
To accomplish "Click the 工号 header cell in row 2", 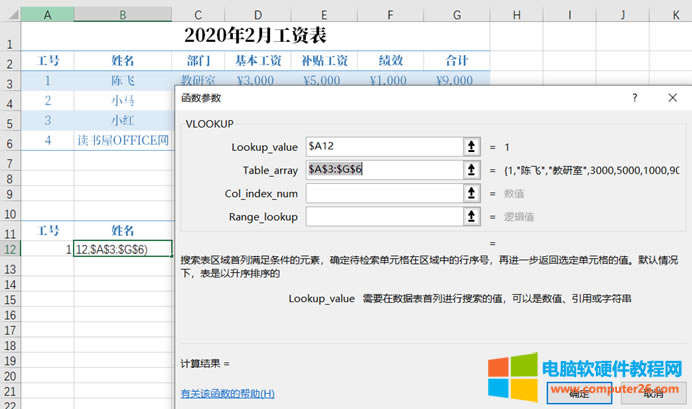I will pos(47,60).
